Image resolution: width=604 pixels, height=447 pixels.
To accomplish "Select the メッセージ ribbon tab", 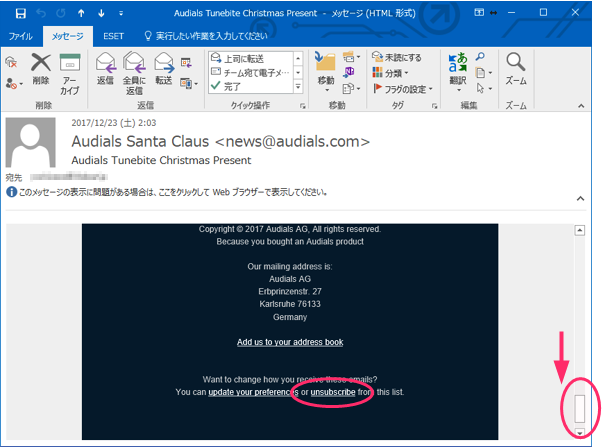I will point(68,36).
